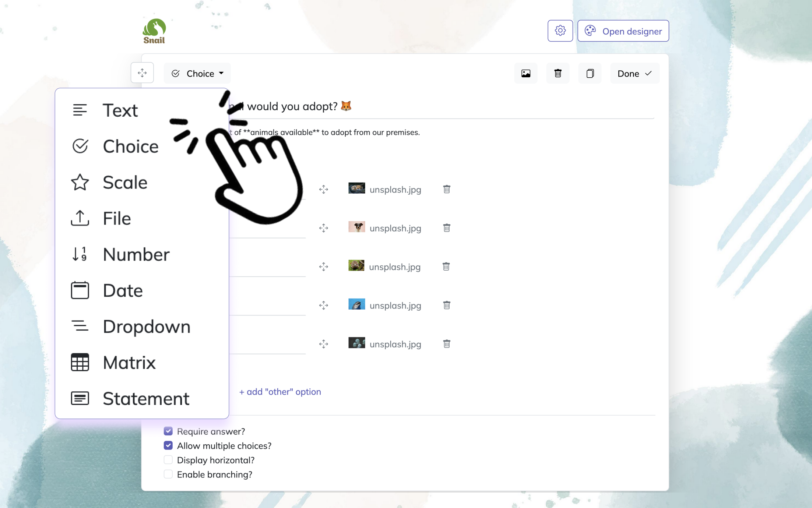Choose Matrix question type

click(129, 363)
